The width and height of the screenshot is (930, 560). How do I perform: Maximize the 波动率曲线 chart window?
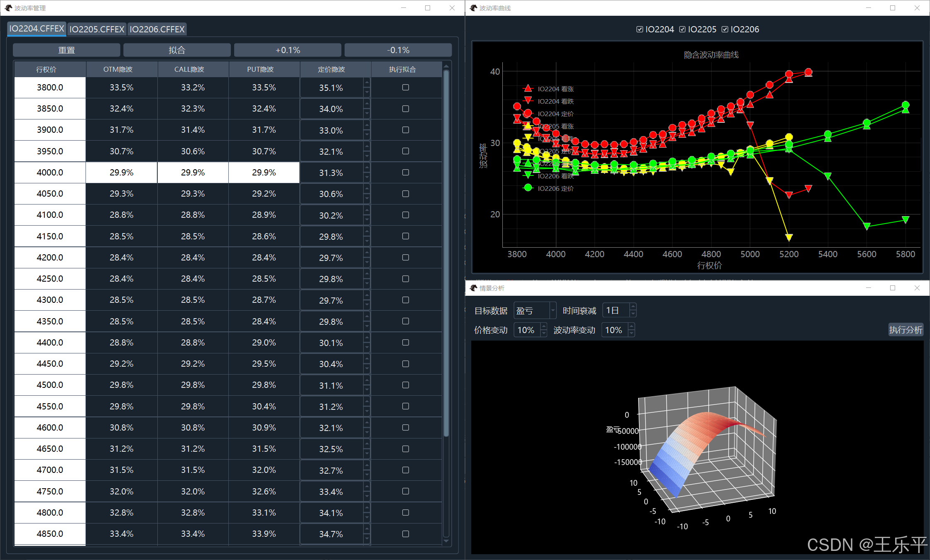coord(893,8)
